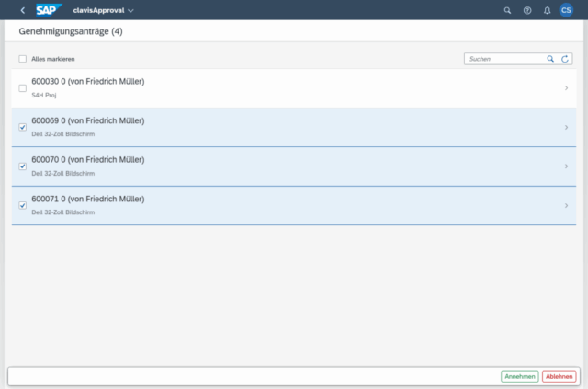Click the magnifier icon in Suchen field
The width and height of the screenshot is (588, 389).
[x=550, y=58]
